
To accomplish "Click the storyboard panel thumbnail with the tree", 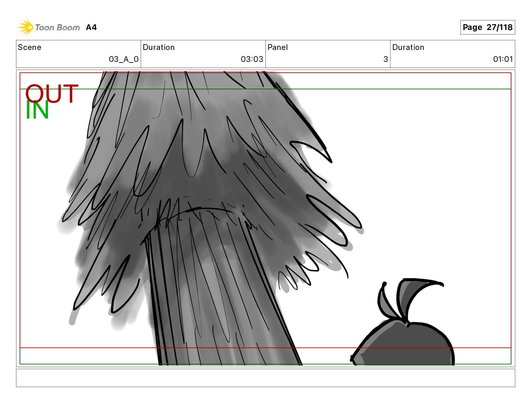I will (x=265, y=218).
